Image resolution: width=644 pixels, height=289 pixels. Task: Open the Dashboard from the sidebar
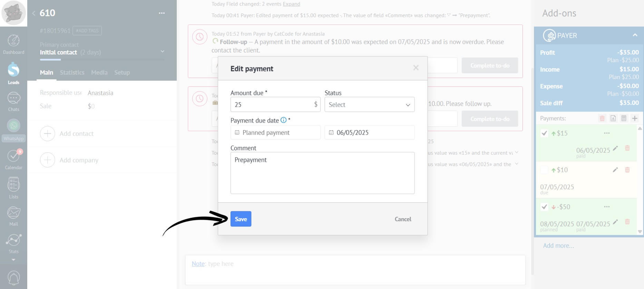point(13,44)
